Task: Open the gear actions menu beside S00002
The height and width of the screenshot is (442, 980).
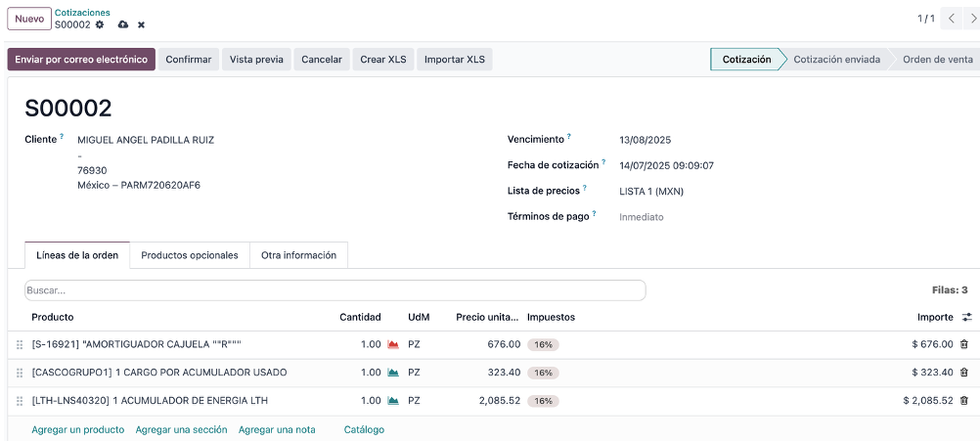Action: tap(100, 24)
